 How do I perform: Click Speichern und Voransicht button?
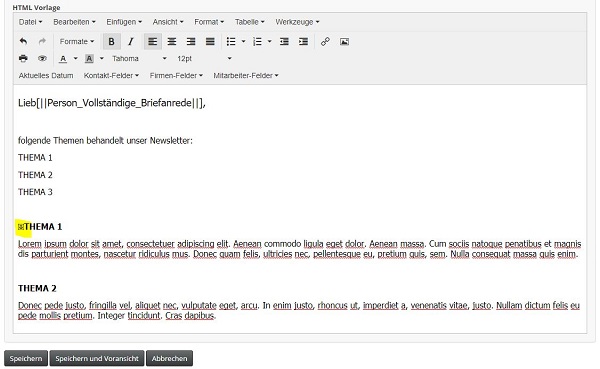97,358
